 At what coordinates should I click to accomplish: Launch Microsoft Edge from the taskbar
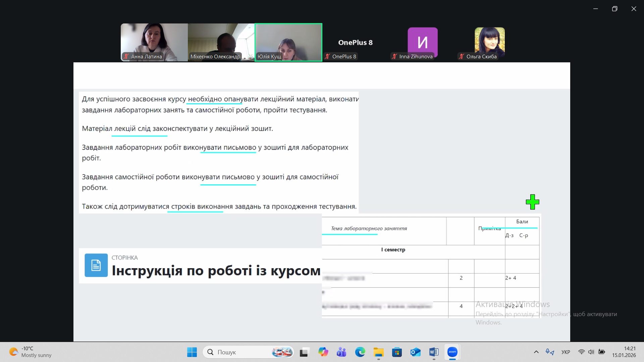tap(360, 352)
